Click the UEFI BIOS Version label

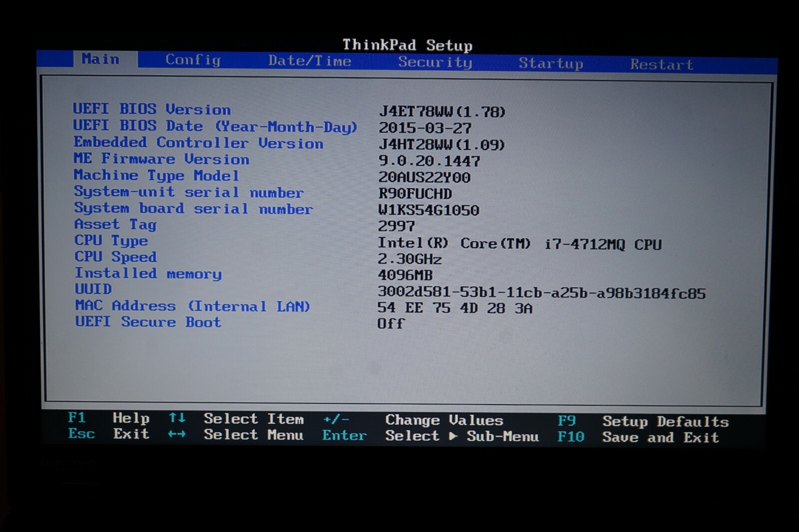[152, 109]
